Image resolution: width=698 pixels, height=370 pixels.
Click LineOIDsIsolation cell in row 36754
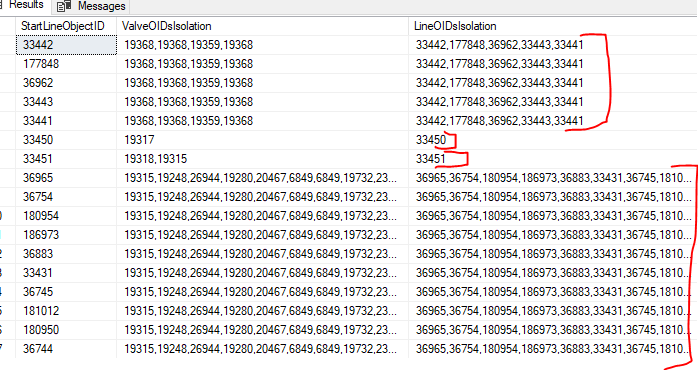[553, 197]
